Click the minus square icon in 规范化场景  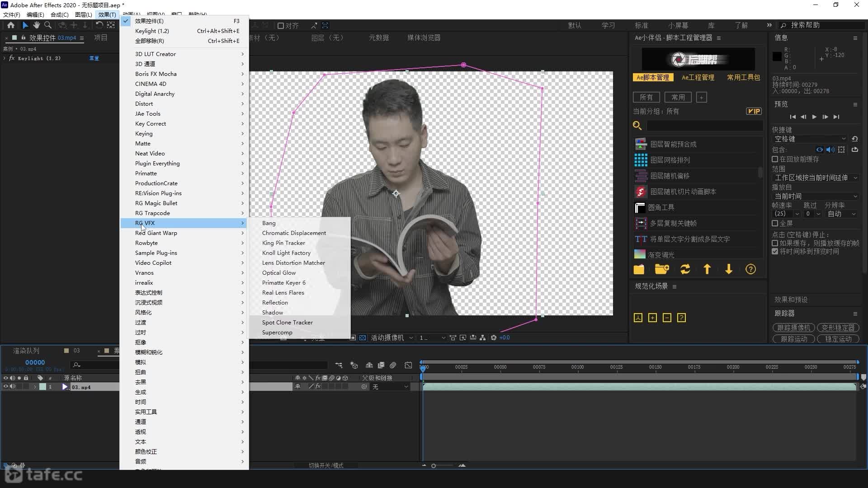click(x=667, y=318)
